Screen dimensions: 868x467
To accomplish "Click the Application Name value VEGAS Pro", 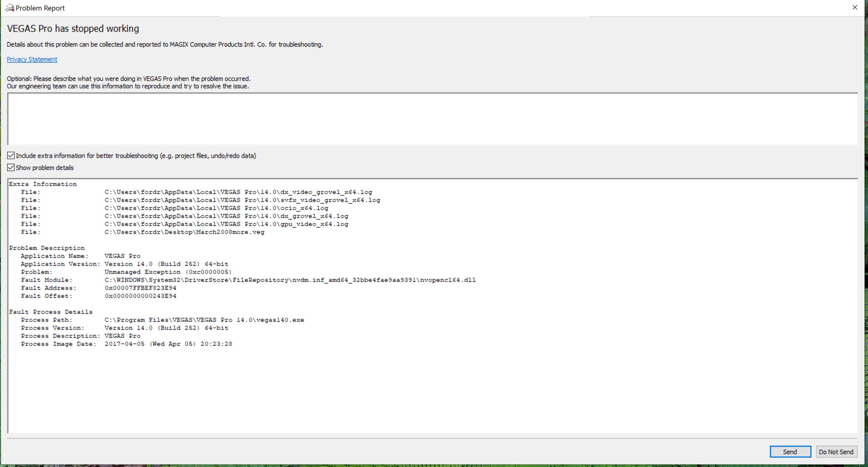I will (123, 256).
